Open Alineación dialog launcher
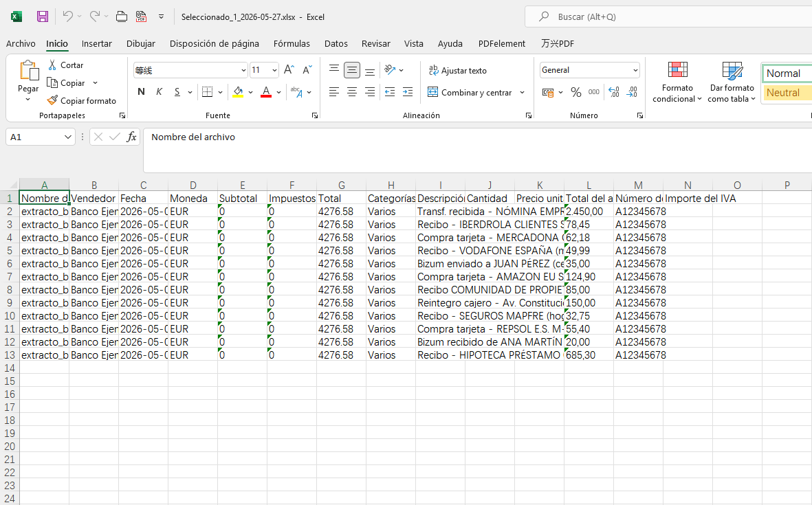The image size is (812, 505). 528,115
